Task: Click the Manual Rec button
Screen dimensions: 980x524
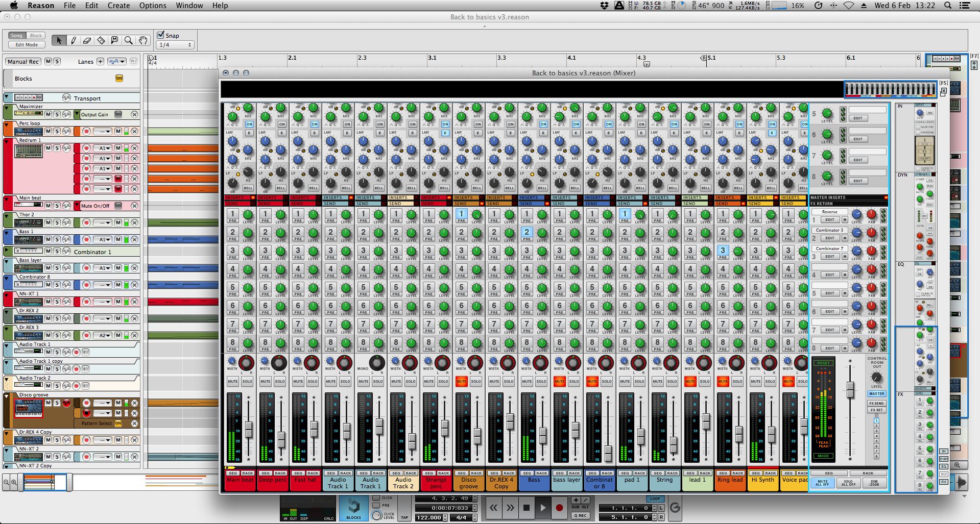Action: 23,61
